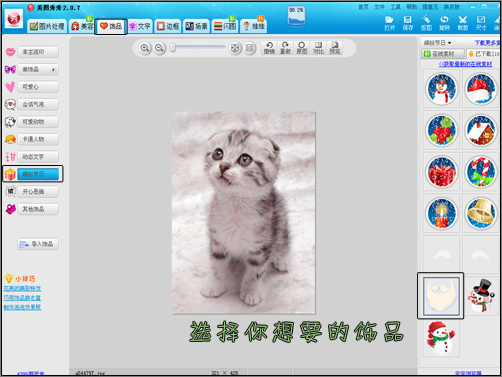Switch to 已下载 downloaded materials tab

click(484, 54)
